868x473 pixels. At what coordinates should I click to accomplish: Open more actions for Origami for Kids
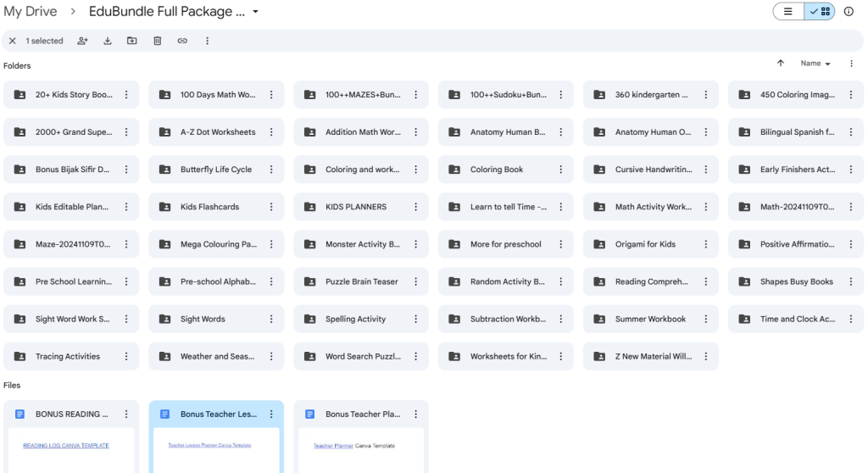(706, 244)
